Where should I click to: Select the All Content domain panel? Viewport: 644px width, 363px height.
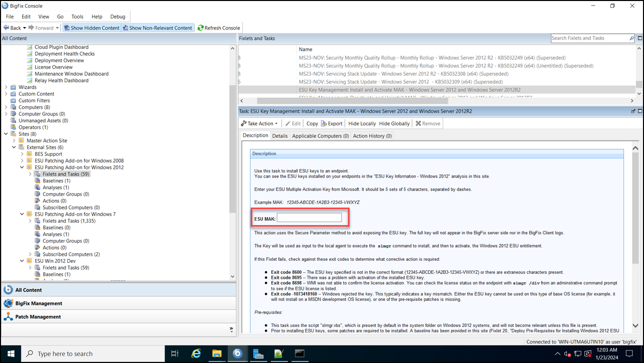tap(28, 289)
